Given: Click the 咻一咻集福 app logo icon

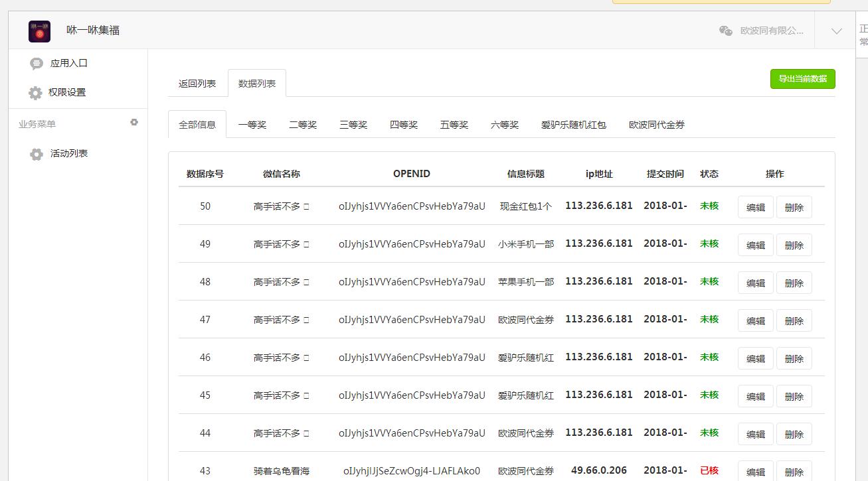Looking at the screenshot, I should [x=39, y=31].
